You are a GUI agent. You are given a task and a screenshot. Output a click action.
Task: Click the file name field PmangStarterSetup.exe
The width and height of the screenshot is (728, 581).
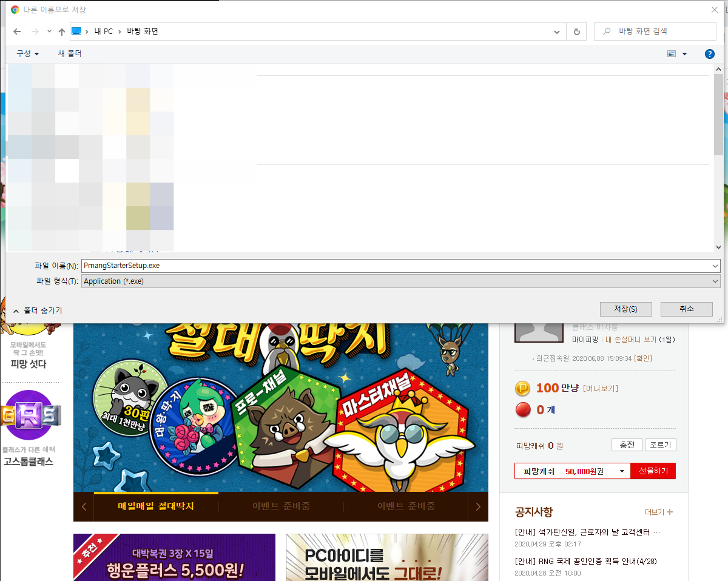point(396,266)
